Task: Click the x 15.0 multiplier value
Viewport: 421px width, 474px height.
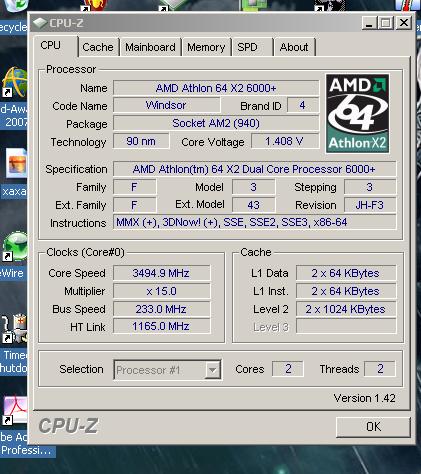Action: pos(161,291)
